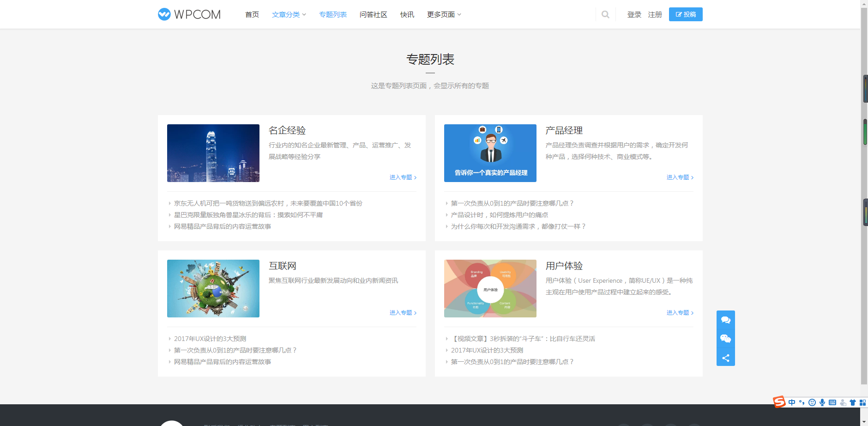Click 进入专题 in the 名企经验 card
Screen dimensions: 868x426
403,177
